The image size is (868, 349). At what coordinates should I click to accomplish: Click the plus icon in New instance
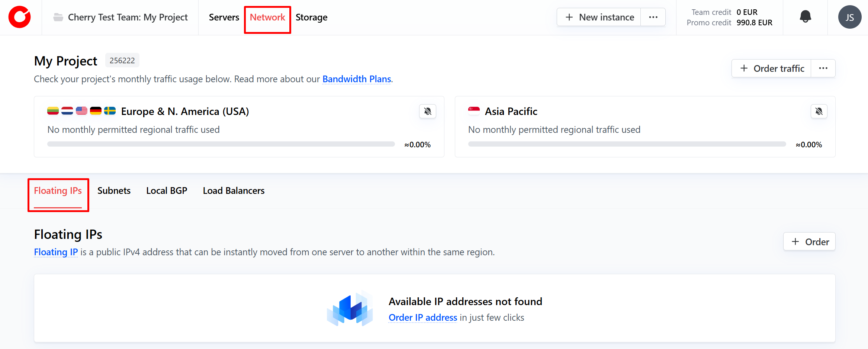[x=569, y=17]
